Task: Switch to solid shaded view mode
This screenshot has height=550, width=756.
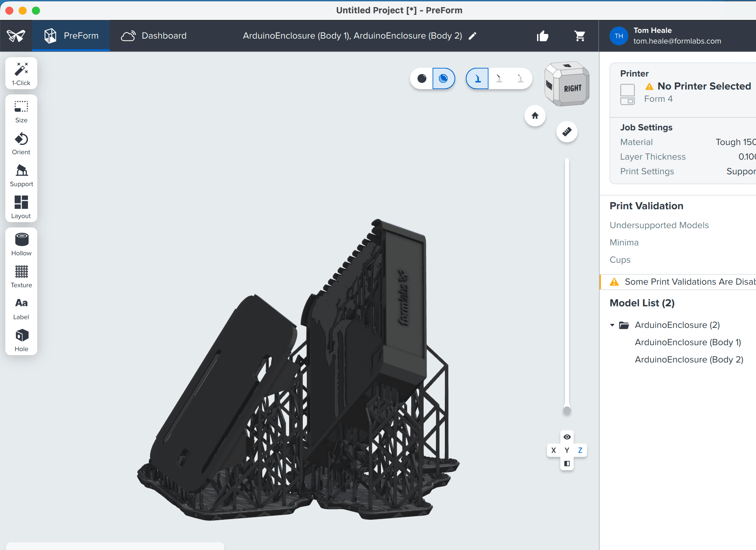Action: tap(422, 78)
